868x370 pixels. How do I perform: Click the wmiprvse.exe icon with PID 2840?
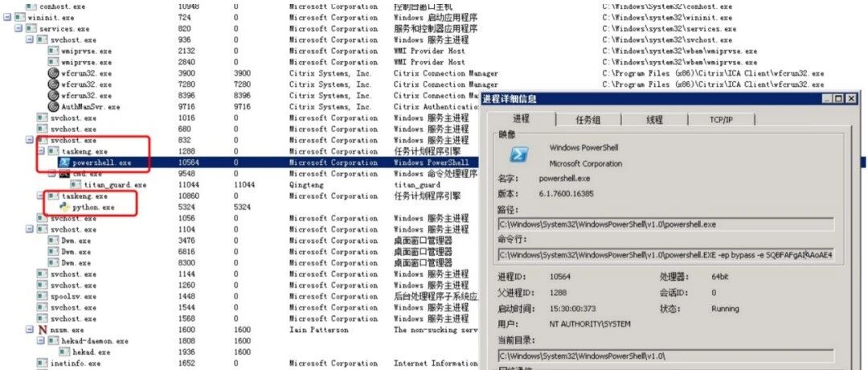53,62
